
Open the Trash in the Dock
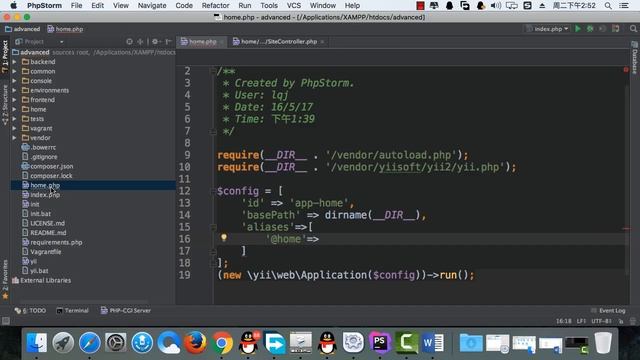tap(603, 342)
